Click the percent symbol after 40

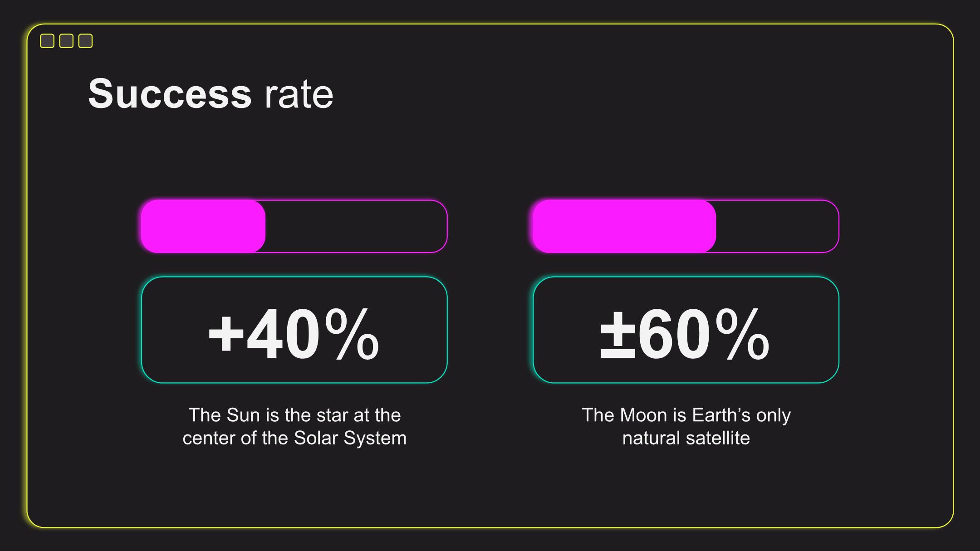pos(352,334)
